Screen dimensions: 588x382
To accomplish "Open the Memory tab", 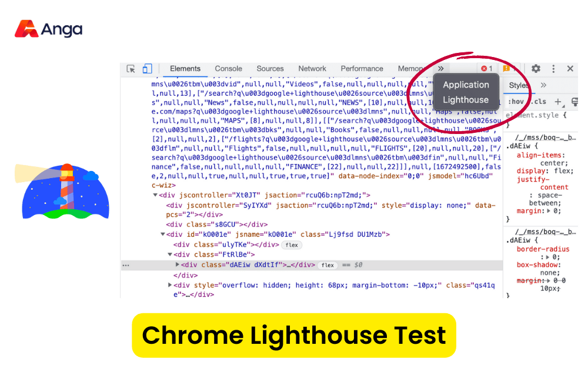I will (x=410, y=69).
